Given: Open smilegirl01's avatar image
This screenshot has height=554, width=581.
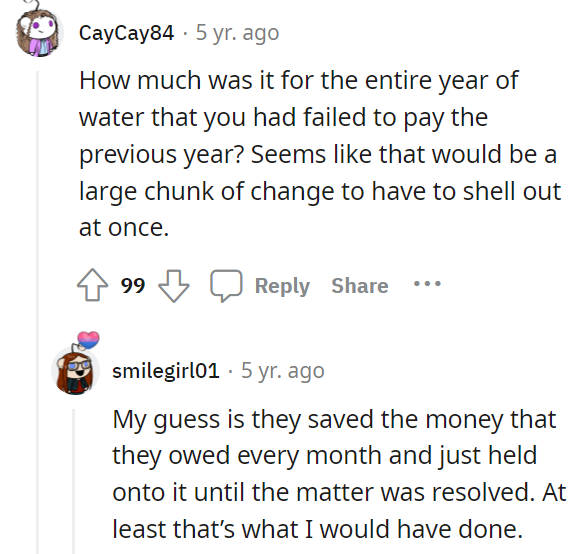Looking at the screenshot, I should [x=76, y=371].
